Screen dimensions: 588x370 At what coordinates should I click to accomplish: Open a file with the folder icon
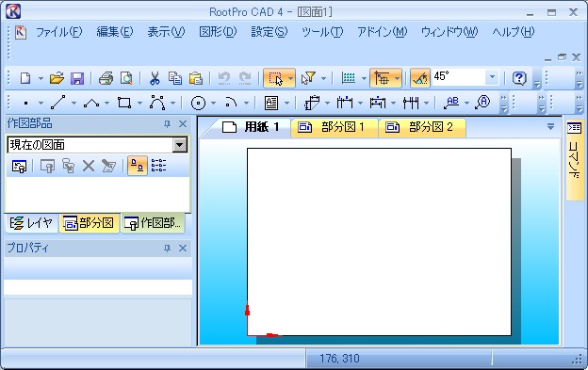point(57,78)
